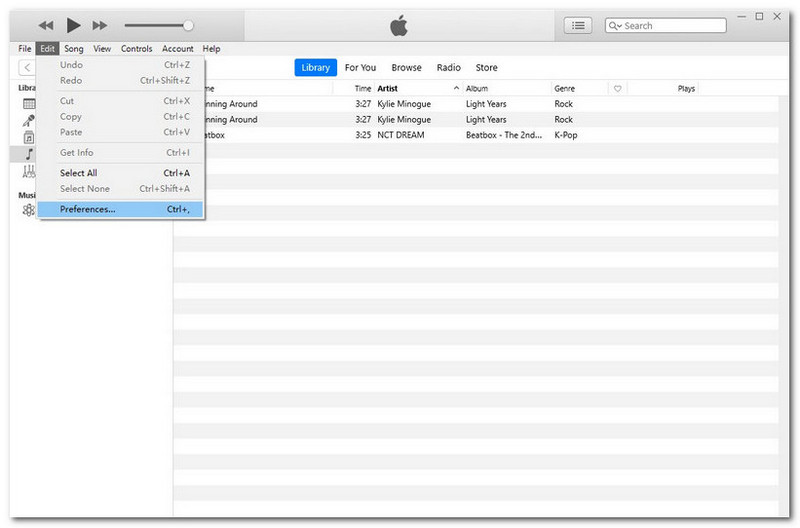800x528 pixels.
Task: Select Kylie Minogue in first song row
Action: (404, 104)
